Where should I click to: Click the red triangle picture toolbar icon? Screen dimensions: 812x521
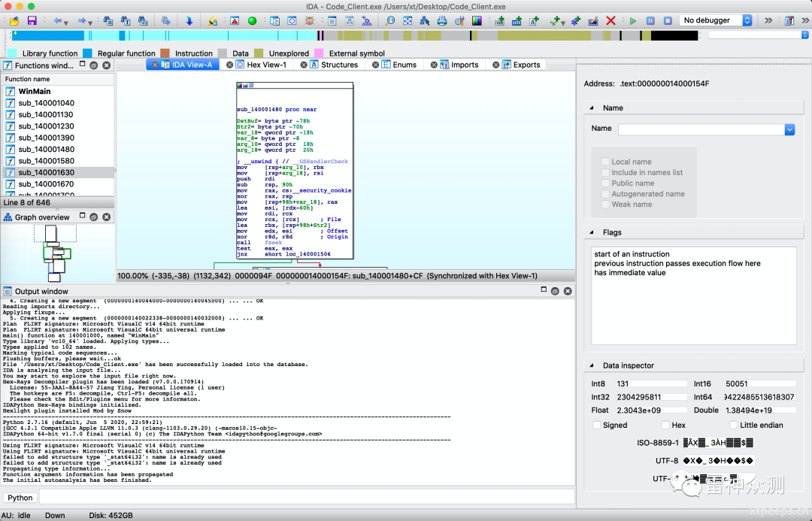click(x=235, y=21)
